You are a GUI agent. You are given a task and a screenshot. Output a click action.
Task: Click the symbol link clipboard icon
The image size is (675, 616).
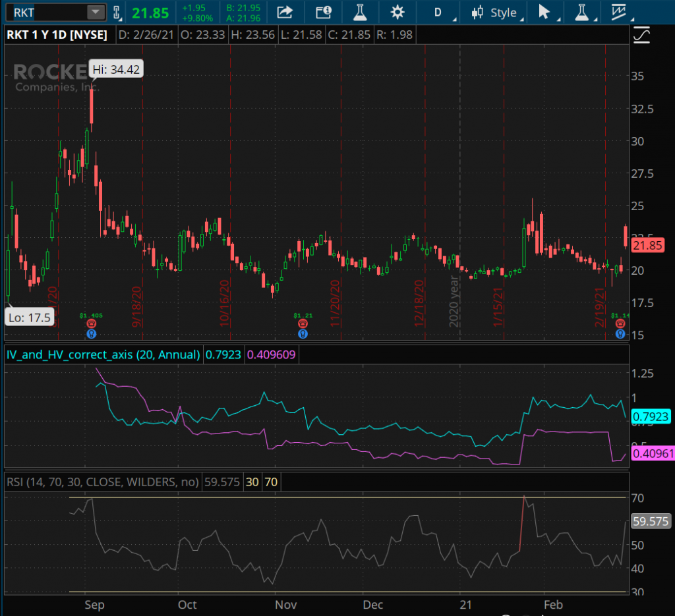pyautogui.click(x=117, y=13)
